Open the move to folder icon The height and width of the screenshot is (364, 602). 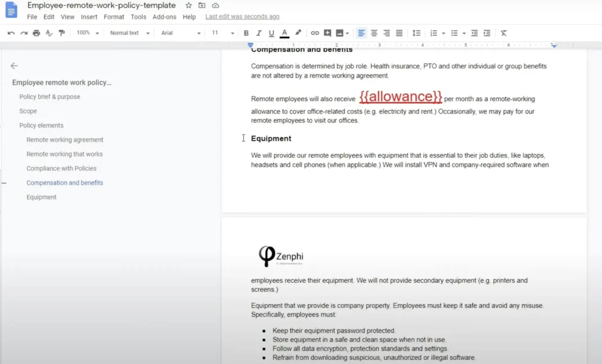point(202,5)
